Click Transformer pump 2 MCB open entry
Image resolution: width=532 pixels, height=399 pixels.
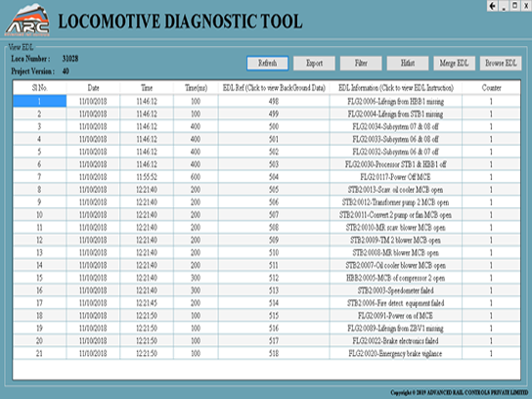coord(396,202)
